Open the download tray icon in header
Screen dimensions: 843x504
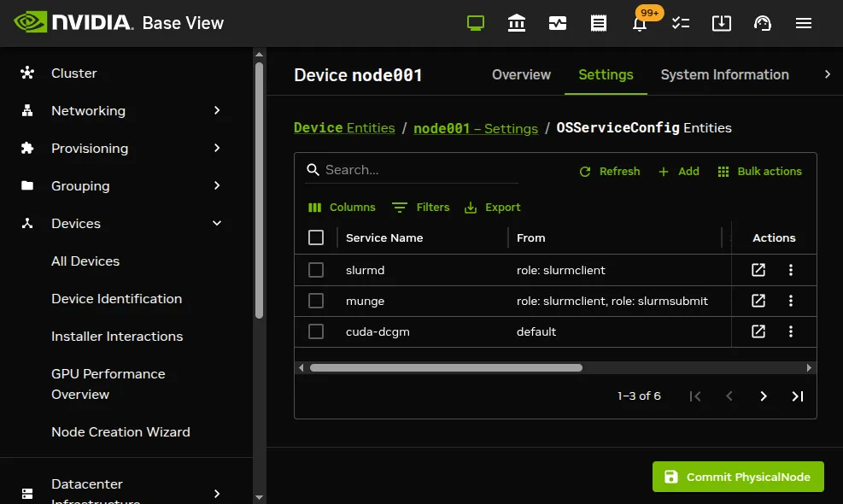point(722,23)
